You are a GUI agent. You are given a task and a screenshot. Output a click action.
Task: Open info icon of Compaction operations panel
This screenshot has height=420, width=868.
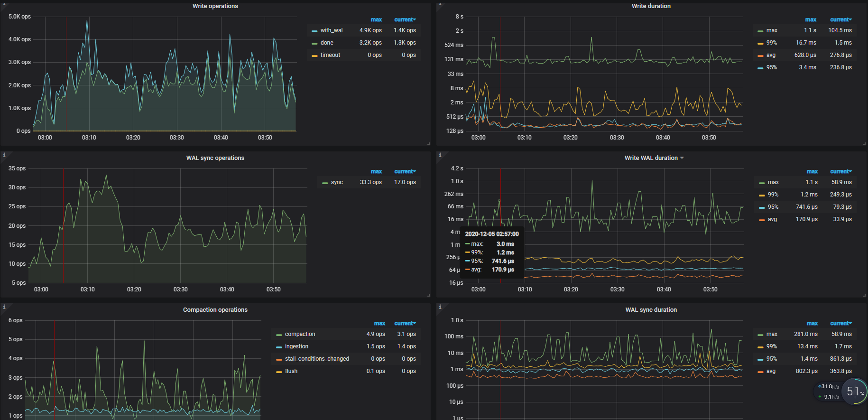pos(4,307)
